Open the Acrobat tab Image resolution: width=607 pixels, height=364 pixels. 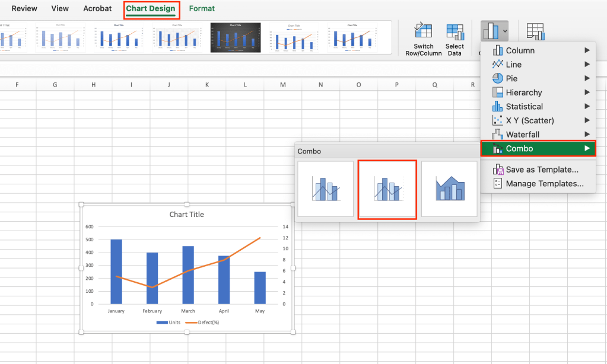pos(97,8)
